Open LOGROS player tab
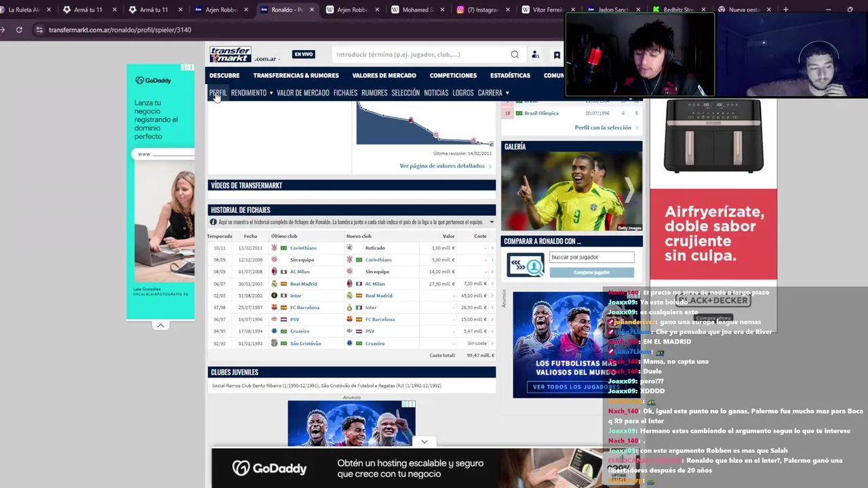The width and height of the screenshot is (868, 488). (463, 93)
